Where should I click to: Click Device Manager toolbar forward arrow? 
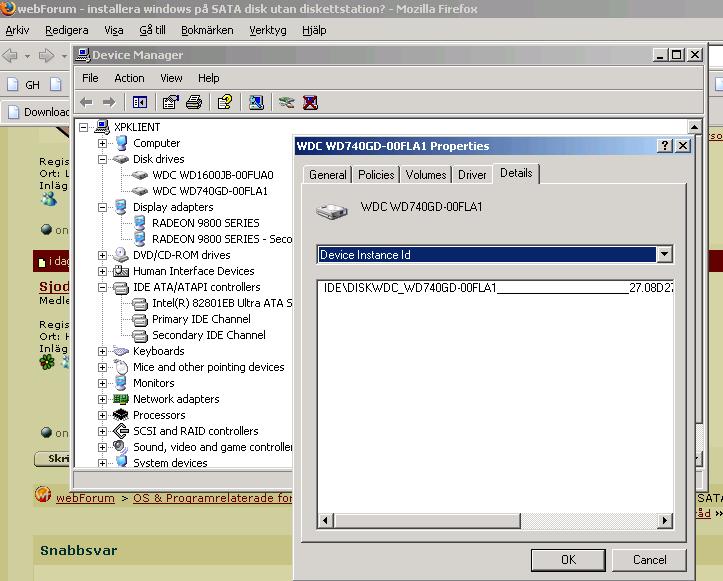point(109,102)
